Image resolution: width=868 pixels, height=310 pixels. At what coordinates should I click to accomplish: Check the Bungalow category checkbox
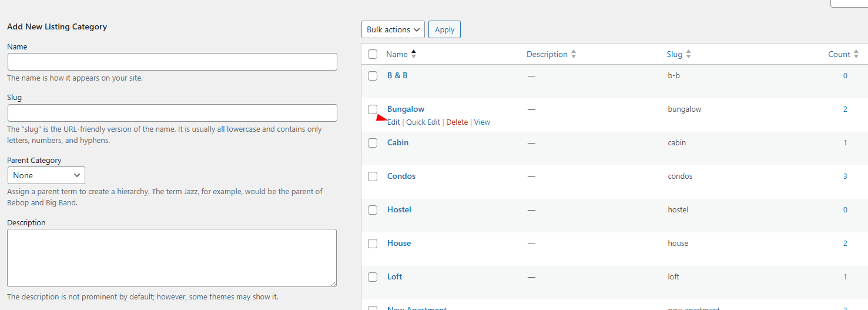click(x=373, y=109)
